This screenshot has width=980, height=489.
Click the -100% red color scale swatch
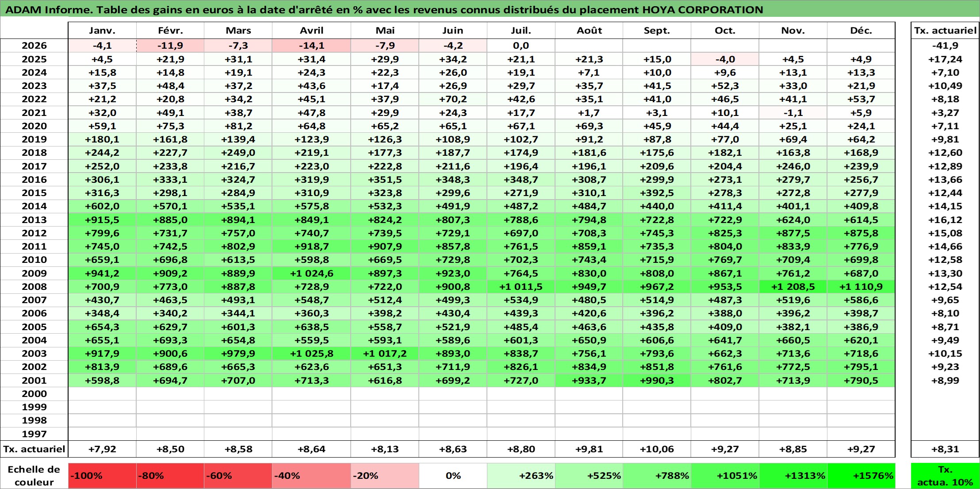(102, 476)
